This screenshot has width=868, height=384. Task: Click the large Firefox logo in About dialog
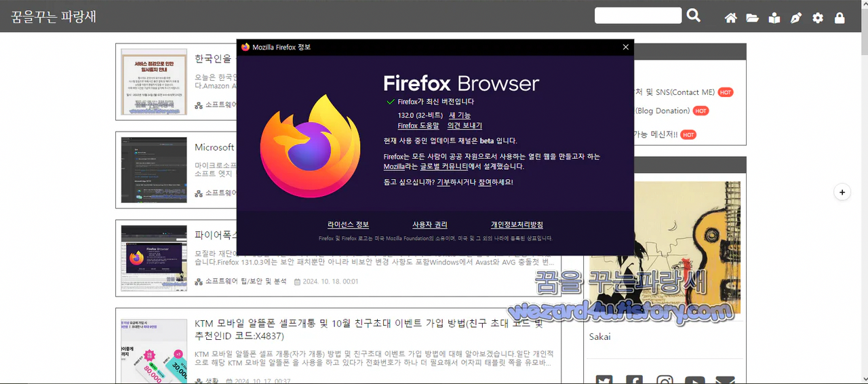309,145
